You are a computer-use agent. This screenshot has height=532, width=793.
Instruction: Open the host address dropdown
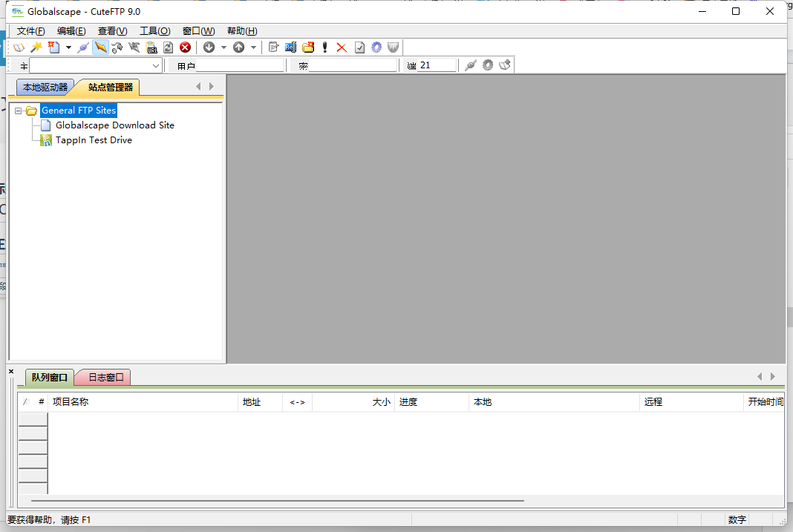(156, 66)
